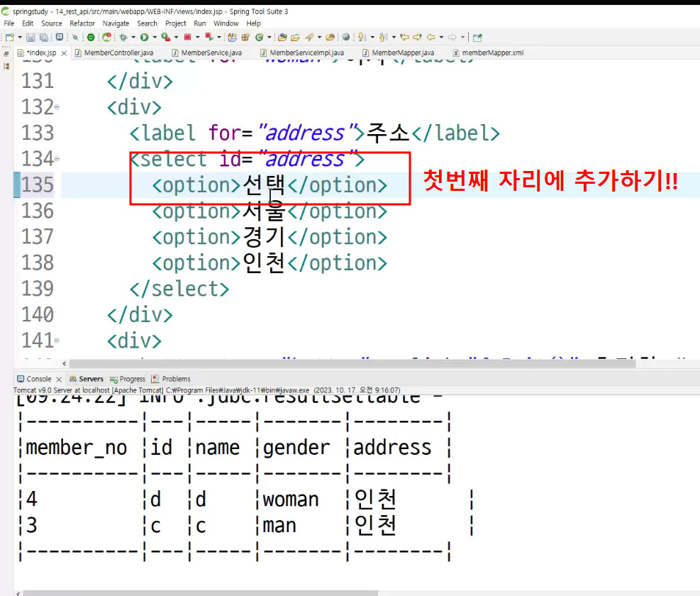Click the editor horizontal scrollbar thumb

(x=352, y=364)
